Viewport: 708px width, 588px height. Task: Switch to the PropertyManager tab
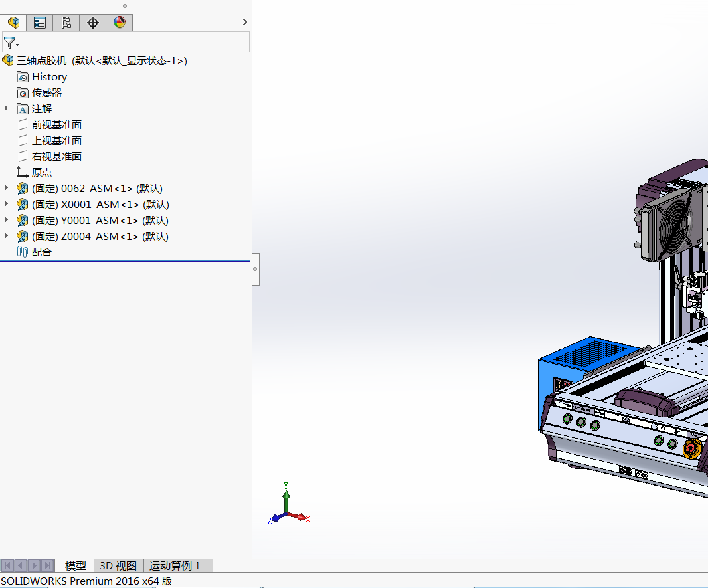pyautogui.click(x=40, y=22)
